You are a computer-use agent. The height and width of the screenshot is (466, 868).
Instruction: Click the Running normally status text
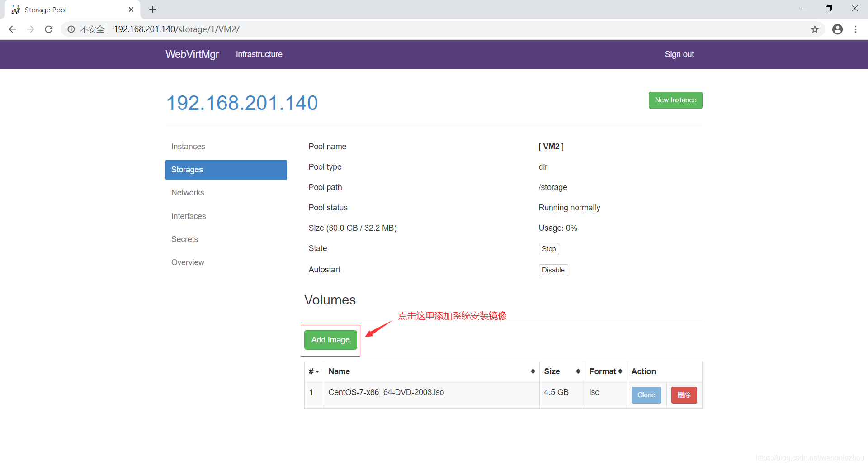pos(569,208)
